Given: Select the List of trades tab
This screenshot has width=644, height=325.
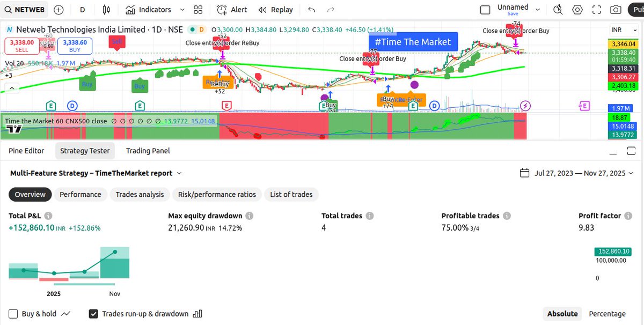Looking at the screenshot, I should (291, 195).
